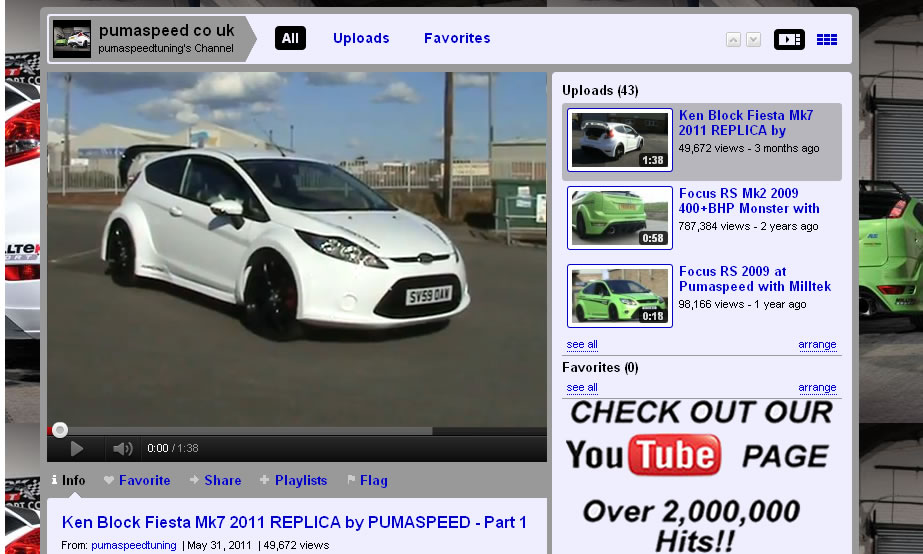Select the All tab
Screen dimensions: 923x554
click(x=290, y=38)
